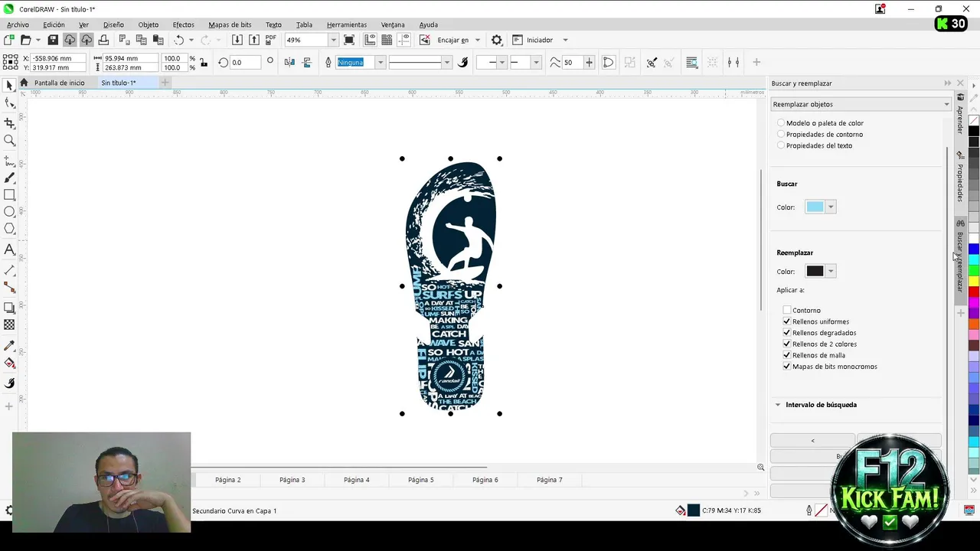Toggle the lock ratio padlock
This screenshot has height=551, width=980.
click(x=203, y=62)
